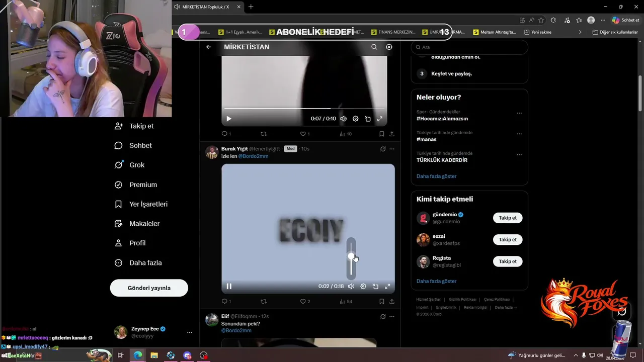Like the post showing 1 like
The image size is (644, 362).
pos(305,134)
